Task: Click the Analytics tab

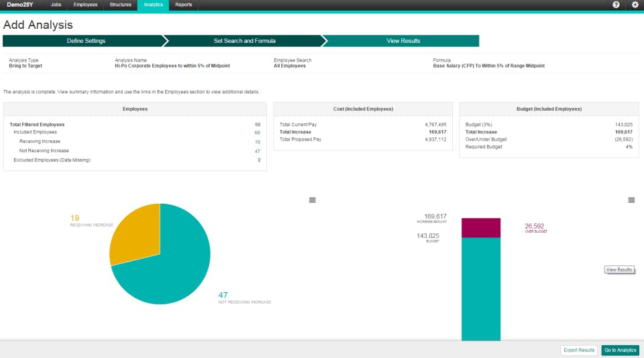Action: click(153, 5)
